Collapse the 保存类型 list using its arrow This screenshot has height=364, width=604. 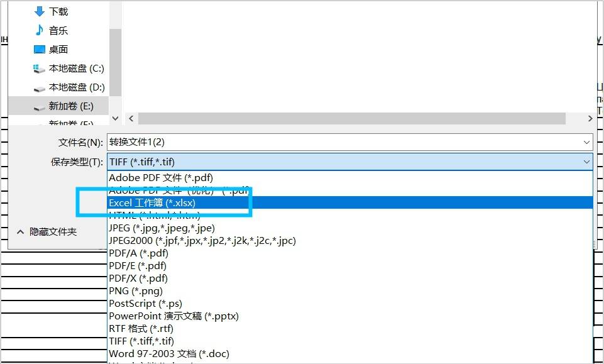(x=586, y=162)
